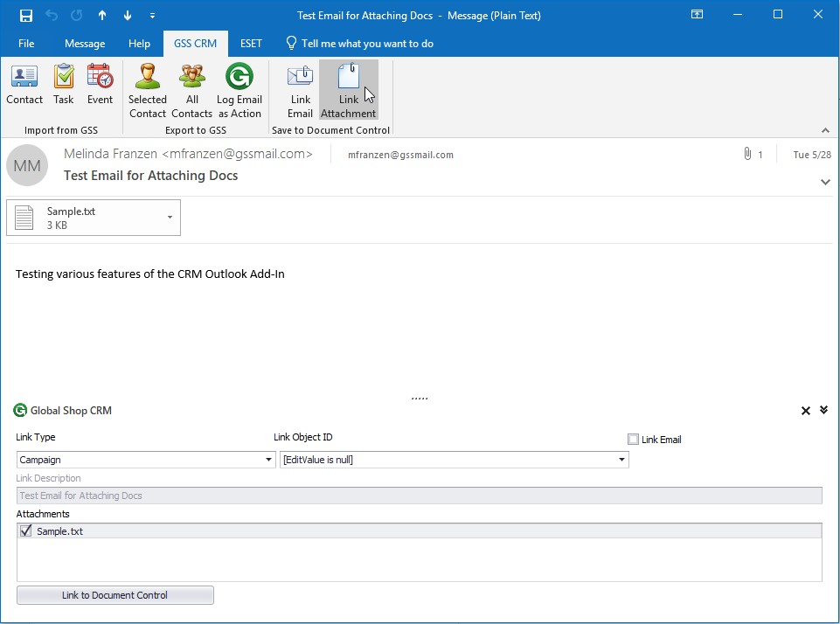Viewport: 840px width, 624px height.
Task: Click the email body text
Action: [150, 274]
